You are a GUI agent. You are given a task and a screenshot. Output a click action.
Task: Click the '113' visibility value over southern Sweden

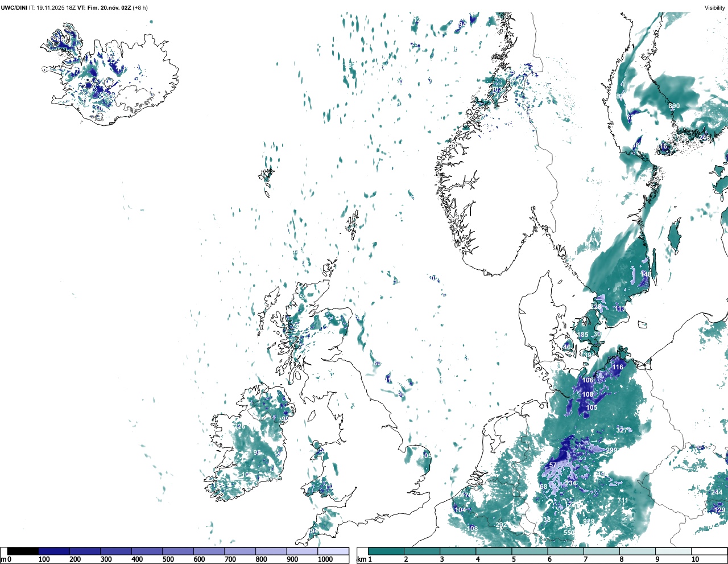(621, 308)
